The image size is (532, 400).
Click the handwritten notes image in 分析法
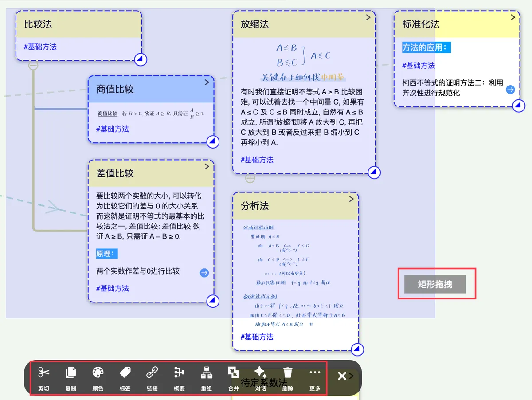[294, 276]
